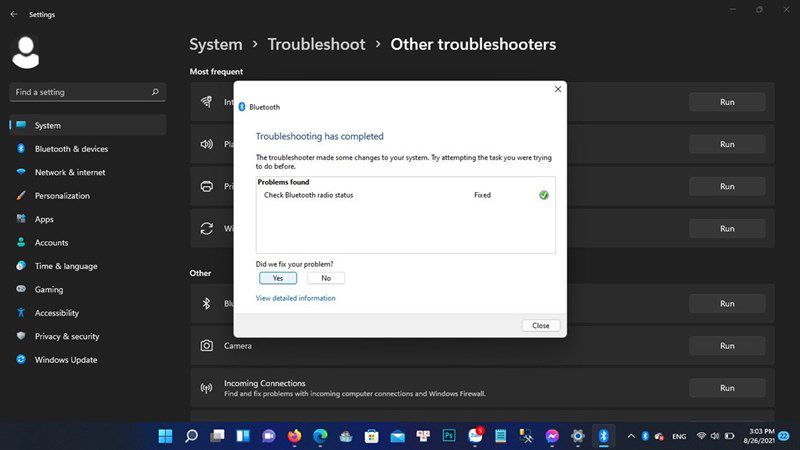This screenshot has height=450, width=800.
Task: Show hidden tray icons chevron
Action: [631, 436]
